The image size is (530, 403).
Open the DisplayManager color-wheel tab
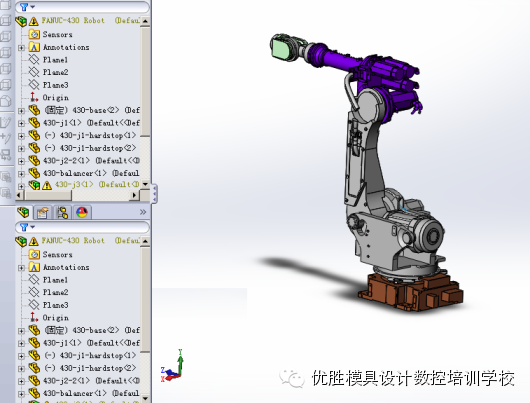[82, 213]
